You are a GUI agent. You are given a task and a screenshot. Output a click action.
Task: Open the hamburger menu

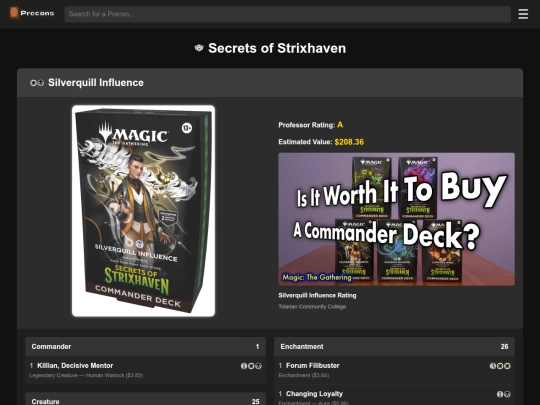523,14
